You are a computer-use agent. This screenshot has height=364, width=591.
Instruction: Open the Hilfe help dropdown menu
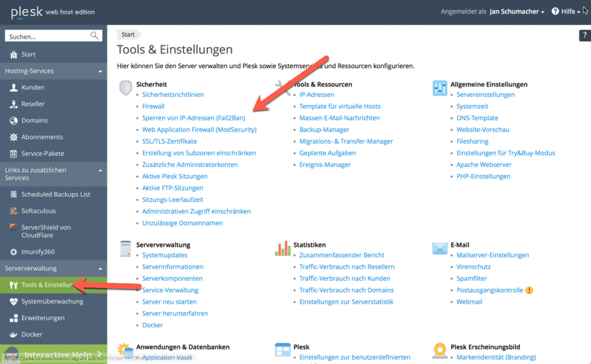(x=566, y=12)
